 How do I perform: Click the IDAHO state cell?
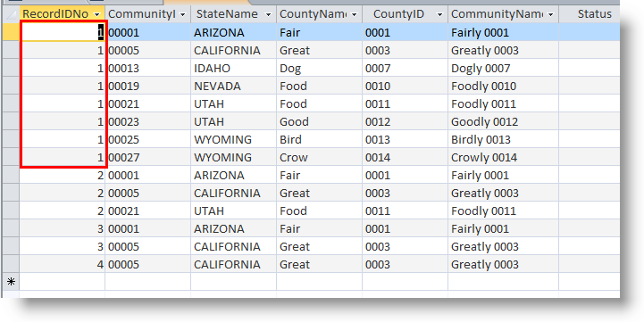point(234,68)
